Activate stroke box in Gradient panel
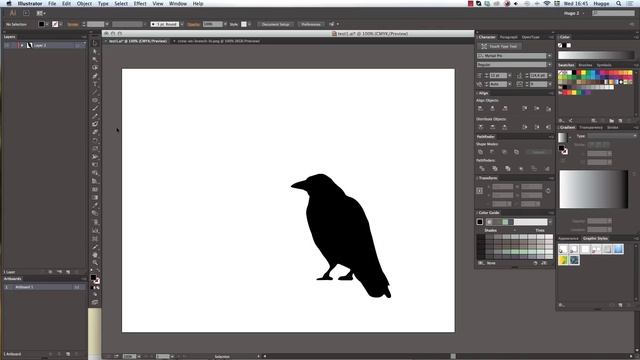This screenshot has height=360, width=640. pyautogui.click(x=565, y=151)
